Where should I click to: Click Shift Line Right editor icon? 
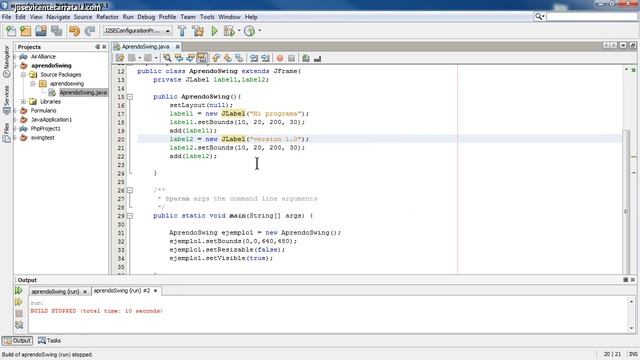[265, 58]
